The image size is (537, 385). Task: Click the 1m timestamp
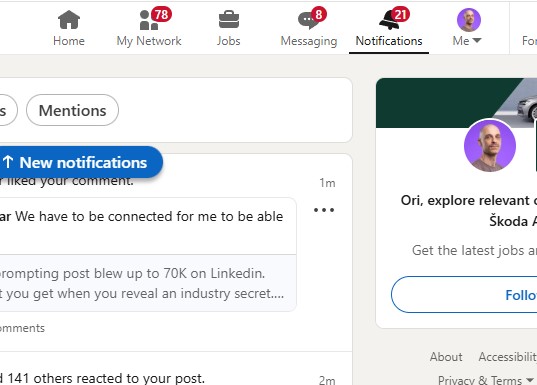[327, 183]
